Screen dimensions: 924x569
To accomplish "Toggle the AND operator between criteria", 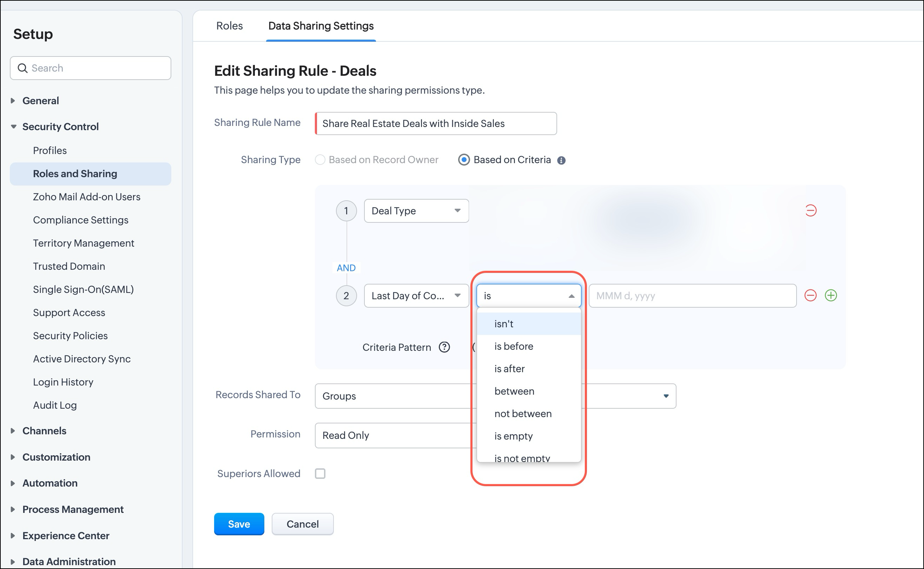I will (346, 268).
